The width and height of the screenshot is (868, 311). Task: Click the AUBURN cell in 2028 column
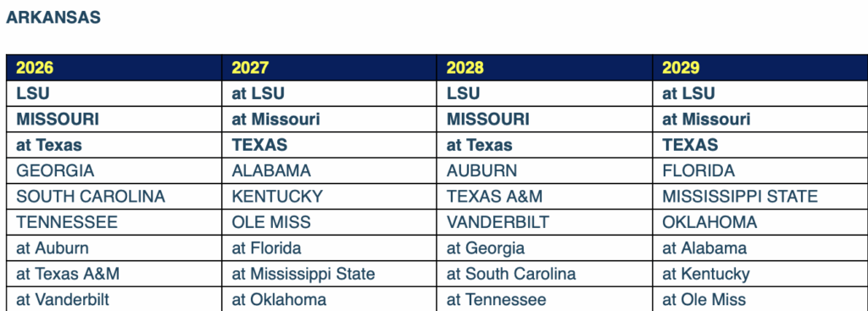[x=545, y=170]
